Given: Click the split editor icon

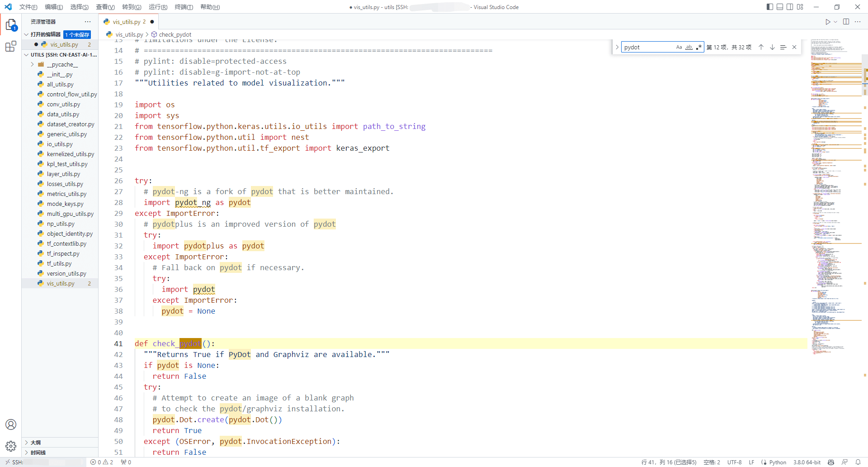Looking at the screenshot, I should click(x=846, y=21).
